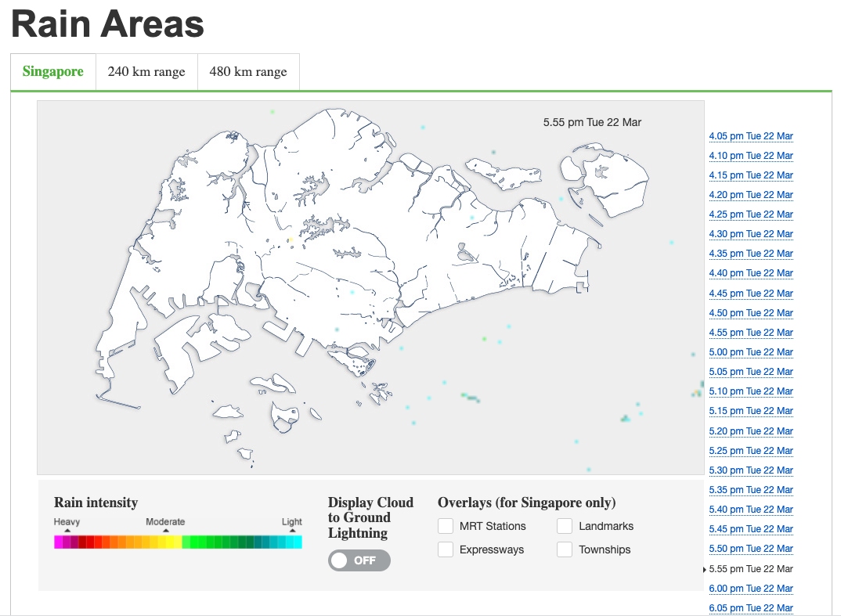Toggle the Cloud to Ground Lightning switch
This screenshot has width=841, height=616.
pyautogui.click(x=359, y=560)
